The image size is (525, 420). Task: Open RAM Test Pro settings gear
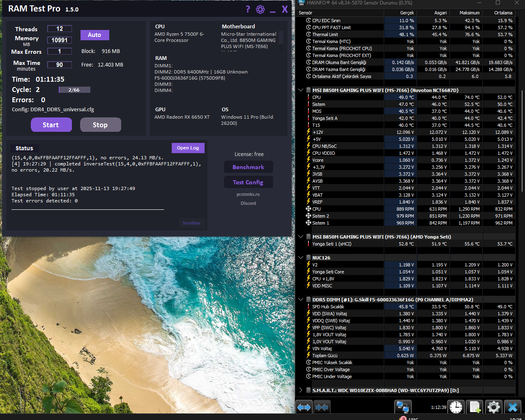click(260, 9)
